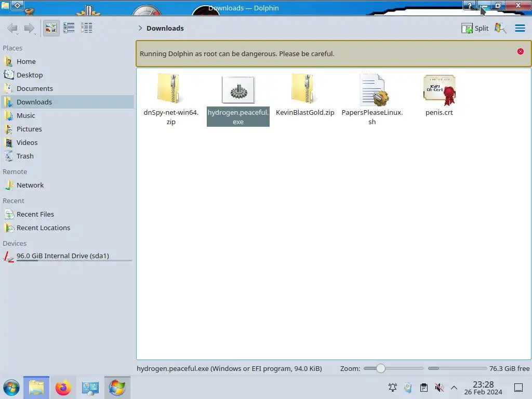Select KevinBlastGold.zip archive icon
Screen dimensions: 532x399
click(x=304, y=88)
